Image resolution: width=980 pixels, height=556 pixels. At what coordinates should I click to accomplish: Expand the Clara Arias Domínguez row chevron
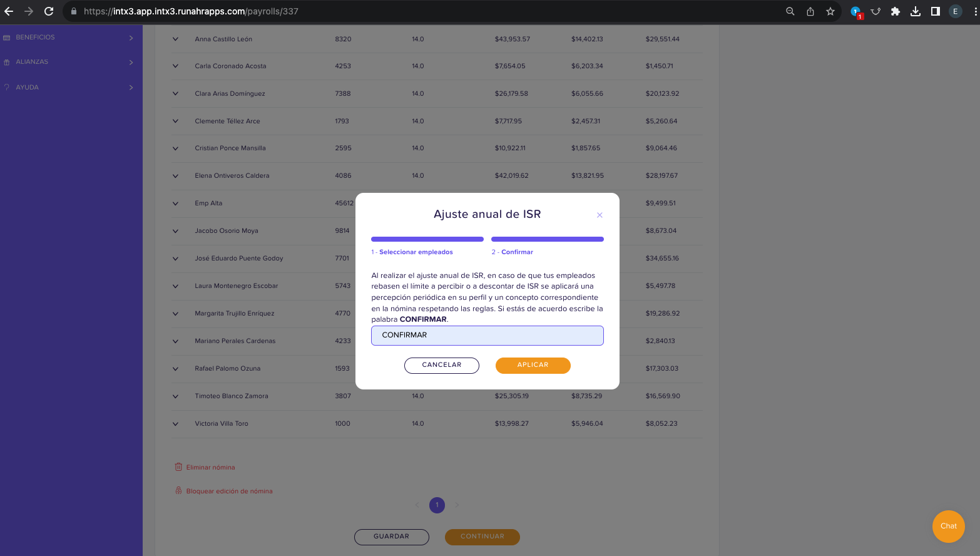coord(175,93)
